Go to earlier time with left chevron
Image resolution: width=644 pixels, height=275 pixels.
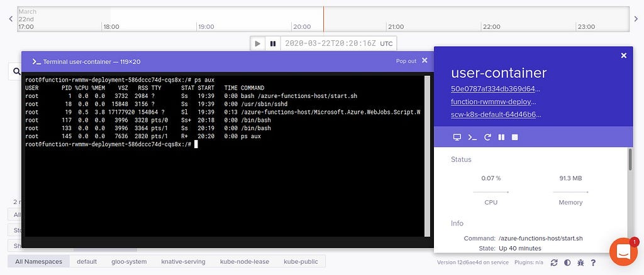[x=11, y=19]
